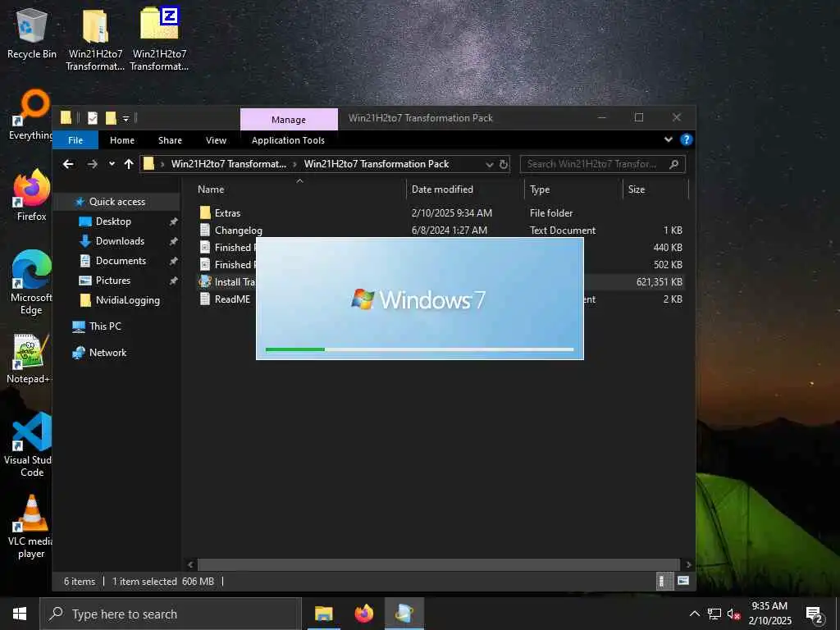
Task: Open the network status tray icon
Action: pos(714,614)
